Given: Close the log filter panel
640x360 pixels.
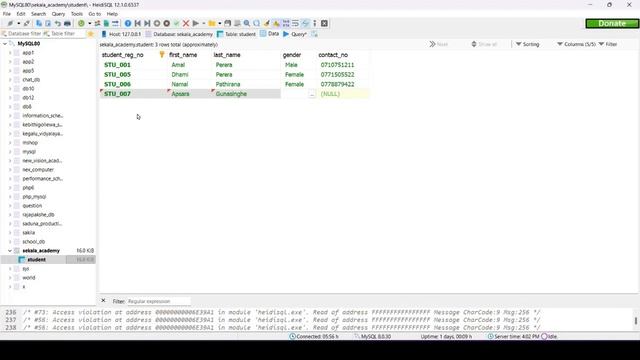Looking at the screenshot, I should click(103, 301).
